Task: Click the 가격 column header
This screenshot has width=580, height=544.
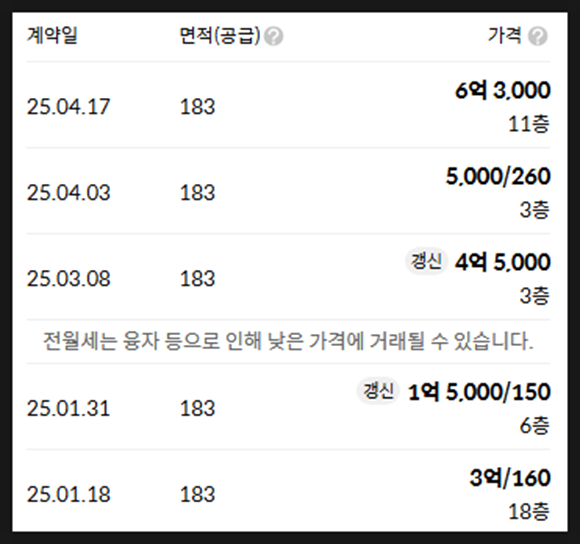Action: pos(505,36)
